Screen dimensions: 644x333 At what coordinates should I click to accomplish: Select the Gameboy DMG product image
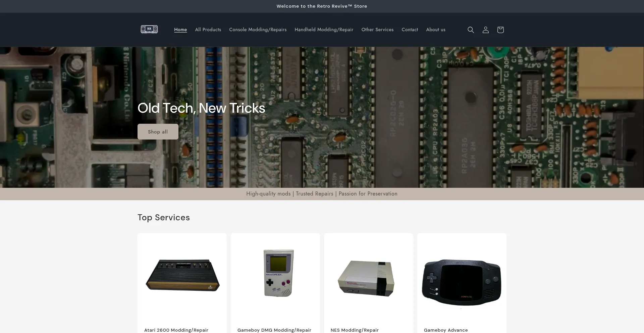click(x=278, y=273)
